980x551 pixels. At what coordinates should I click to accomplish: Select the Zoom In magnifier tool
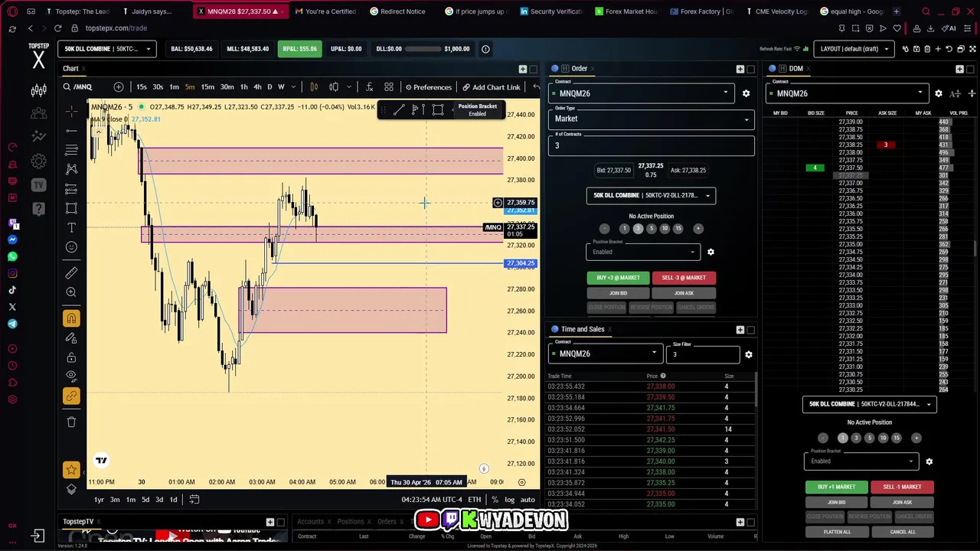[71, 292]
